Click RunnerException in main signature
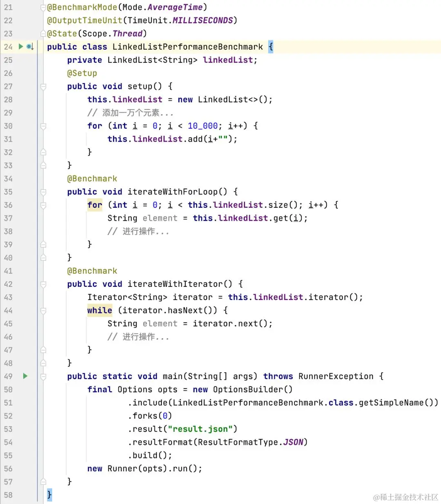The image size is (441, 504). click(x=336, y=376)
